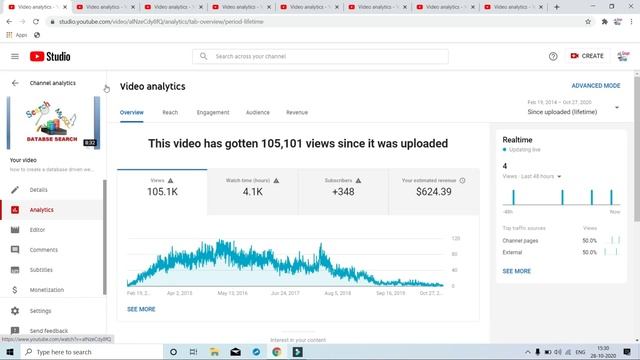
Task: Open the notification center icon
Action: point(627,352)
